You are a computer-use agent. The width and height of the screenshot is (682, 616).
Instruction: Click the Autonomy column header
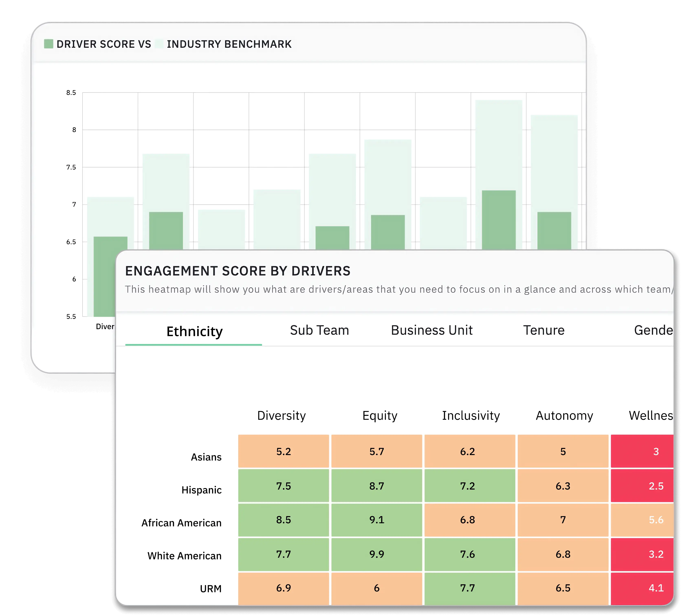(x=564, y=415)
